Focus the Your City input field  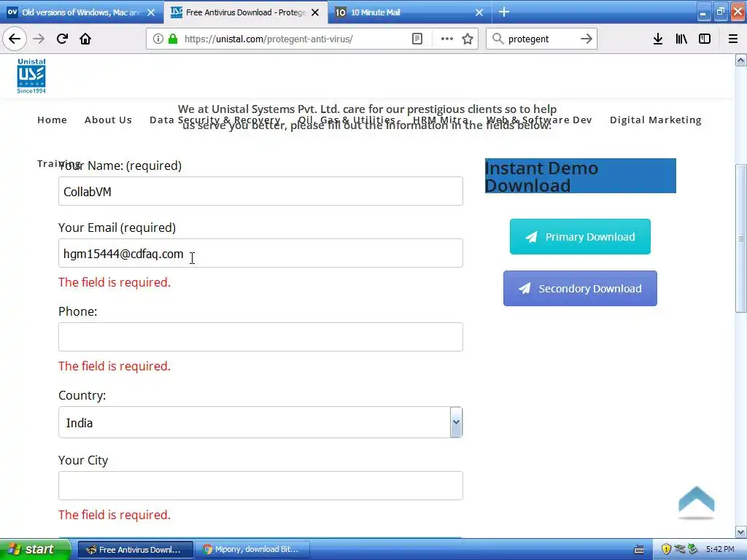[x=260, y=486]
